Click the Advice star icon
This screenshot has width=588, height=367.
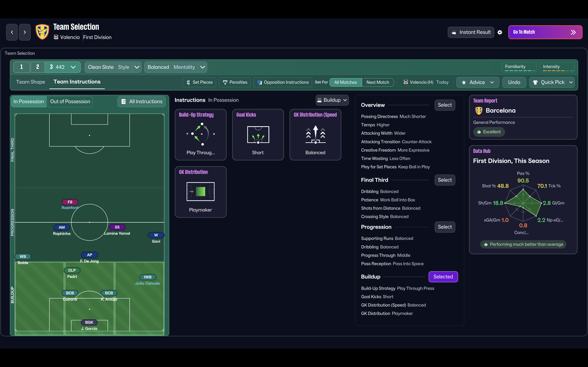(464, 82)
